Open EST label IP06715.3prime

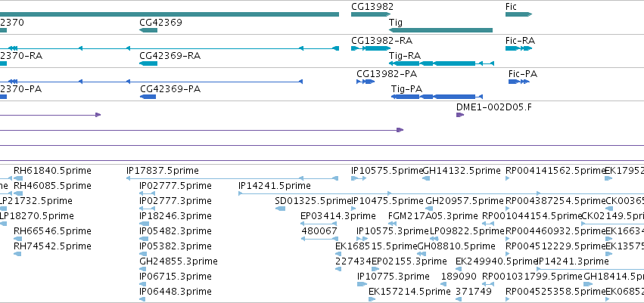(176, 277)
